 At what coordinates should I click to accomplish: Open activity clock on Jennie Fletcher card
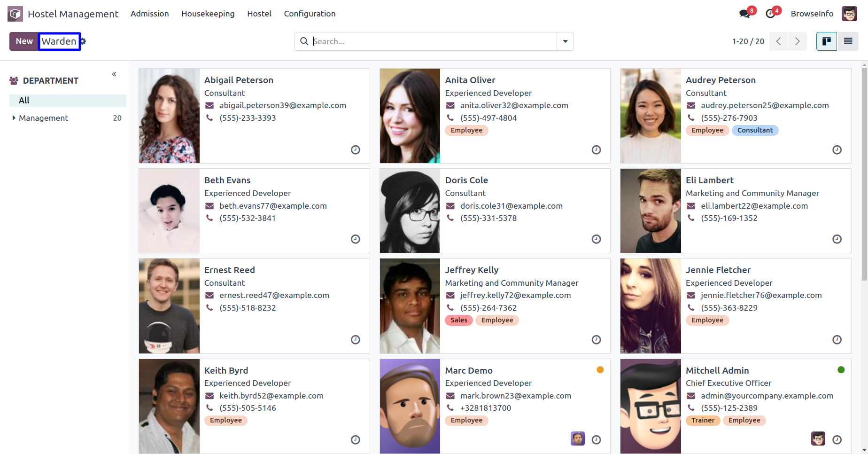(837, 340)
